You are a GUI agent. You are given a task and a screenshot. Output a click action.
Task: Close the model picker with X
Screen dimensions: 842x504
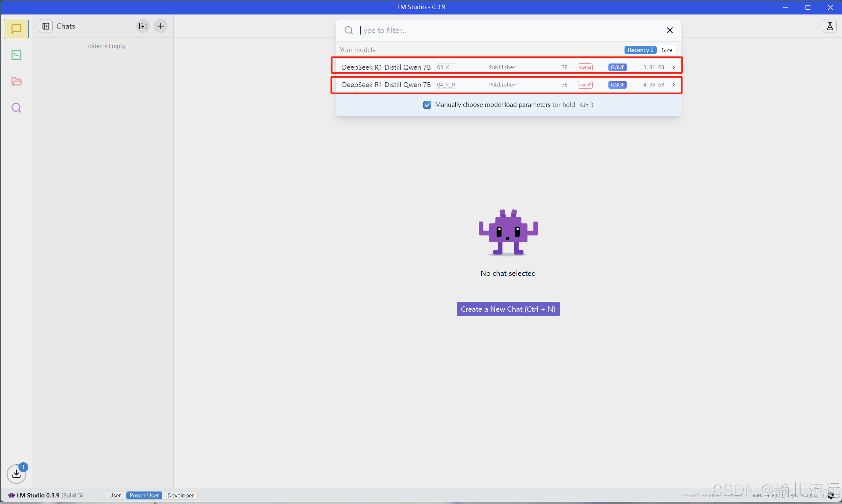click(x=670, y=30)
